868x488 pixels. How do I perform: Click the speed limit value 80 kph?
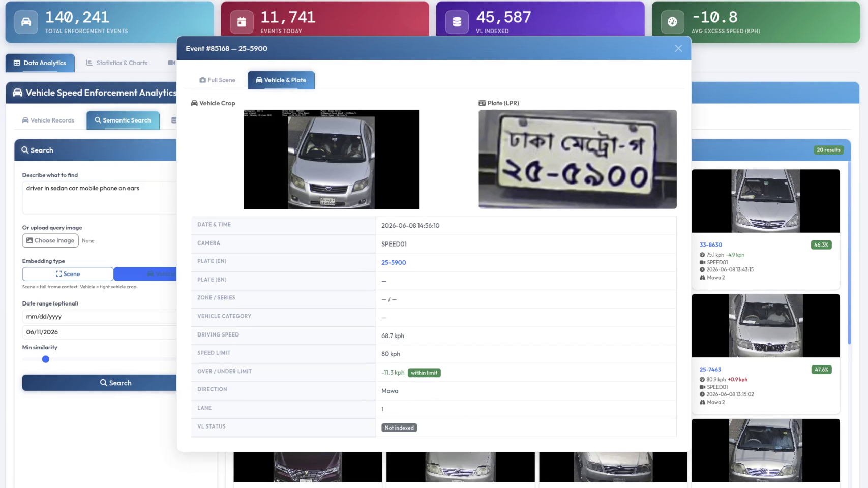(x=391, y=354)
